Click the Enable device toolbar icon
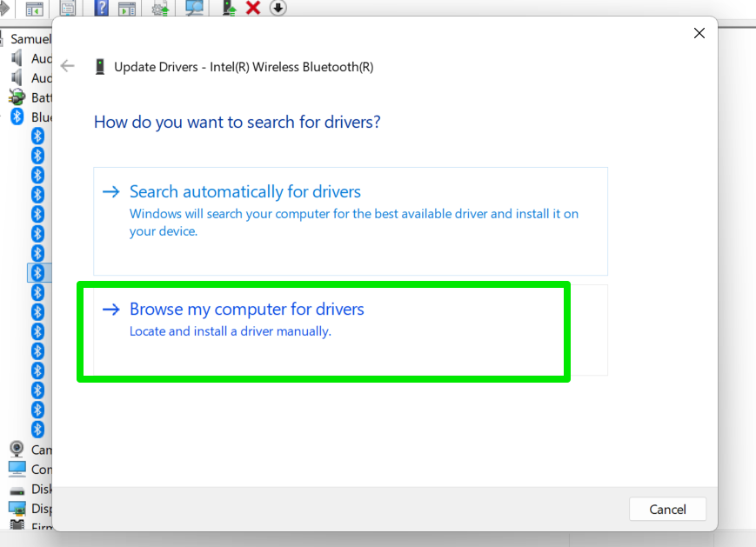 coord(229,8)
